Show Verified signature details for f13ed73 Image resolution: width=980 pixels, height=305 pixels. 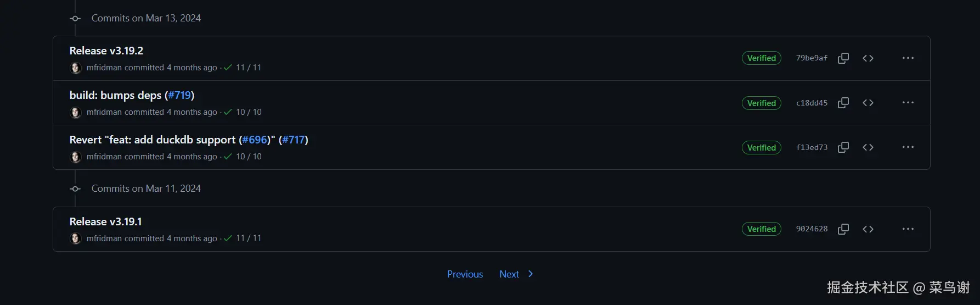click(x=761, y=147)
